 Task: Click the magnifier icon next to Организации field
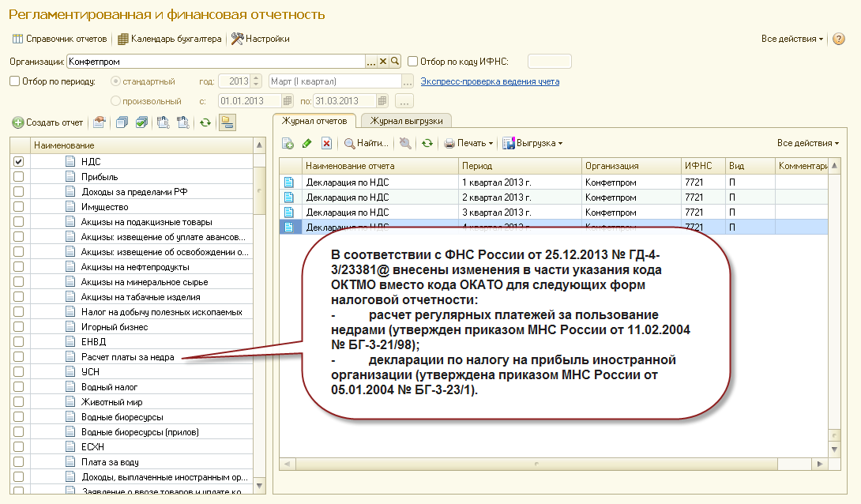[395, 62]
